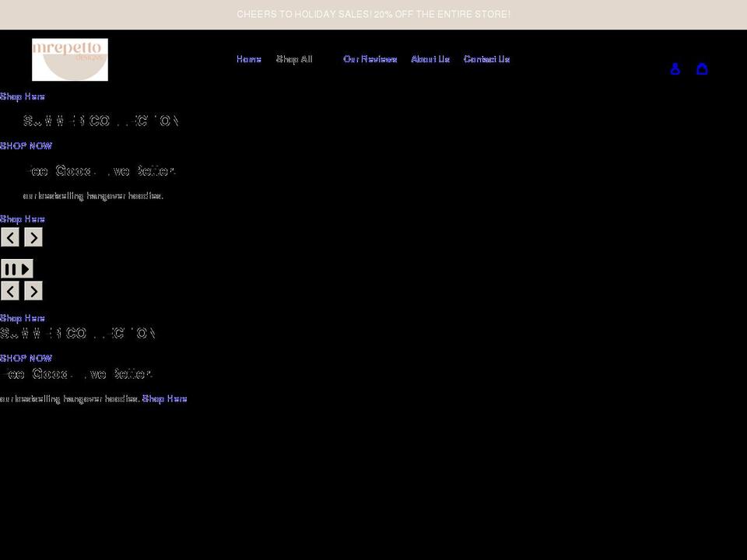Click the last 'Feel Good. Live Better.' heading
The width and height of the screenshot is (747, 560).
pos(77,374)
